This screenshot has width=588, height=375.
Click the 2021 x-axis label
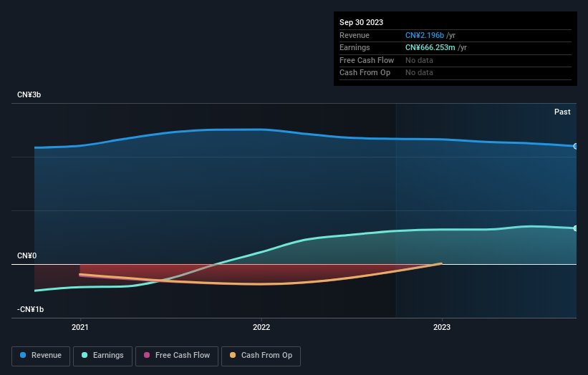tap(80, 327)
